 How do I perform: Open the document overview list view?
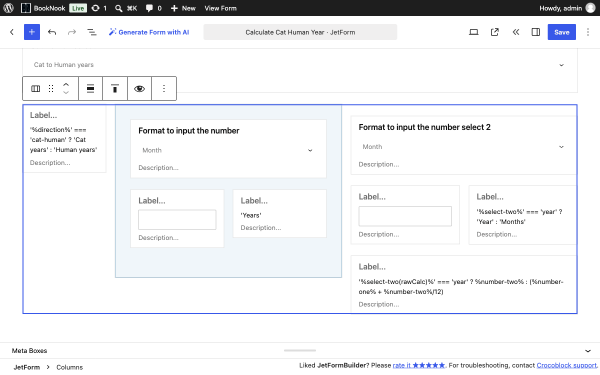pyautogui.click(x=92, y=32)
